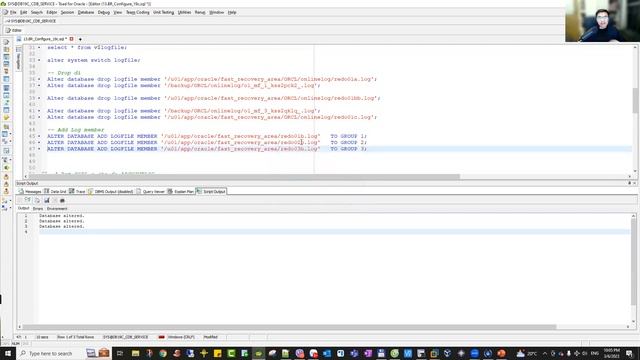Open the Toad for Oracle taskbar icon
640x360 pixels.
(x=258, y=353)
